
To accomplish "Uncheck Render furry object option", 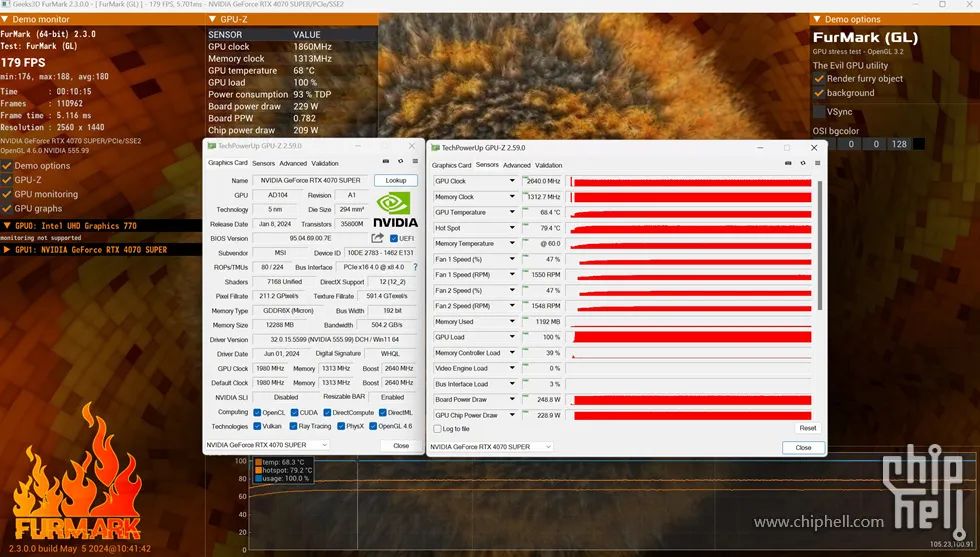I will tap(819, 79).
